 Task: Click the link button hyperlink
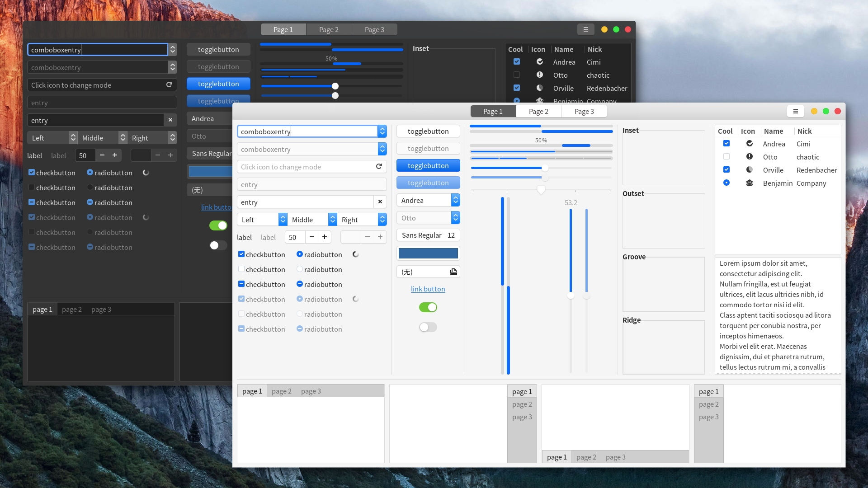[428, 288]
